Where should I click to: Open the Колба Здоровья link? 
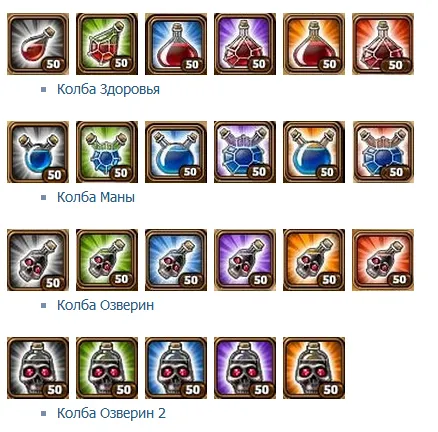[108, 89]
